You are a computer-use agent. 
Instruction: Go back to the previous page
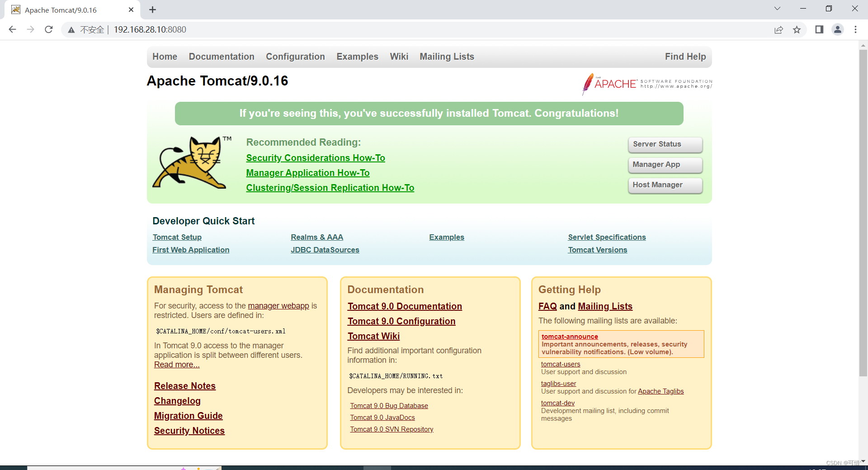tap(12, 29)
